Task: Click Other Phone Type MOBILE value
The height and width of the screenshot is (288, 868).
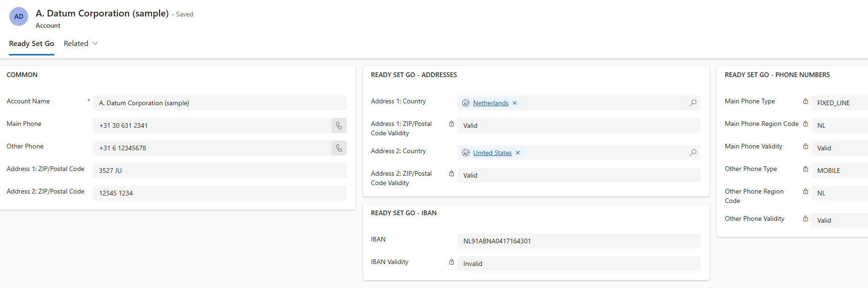Action: [x=839, y=171]
